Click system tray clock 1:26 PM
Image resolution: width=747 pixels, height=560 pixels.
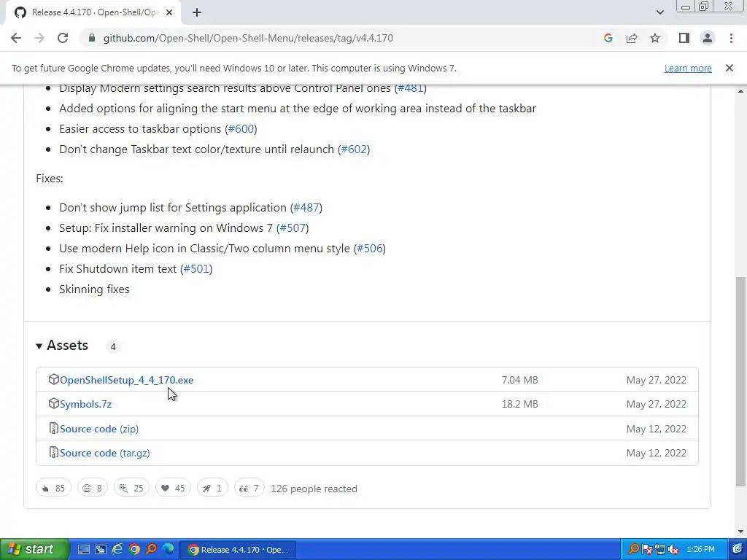(x=700, y=550)
